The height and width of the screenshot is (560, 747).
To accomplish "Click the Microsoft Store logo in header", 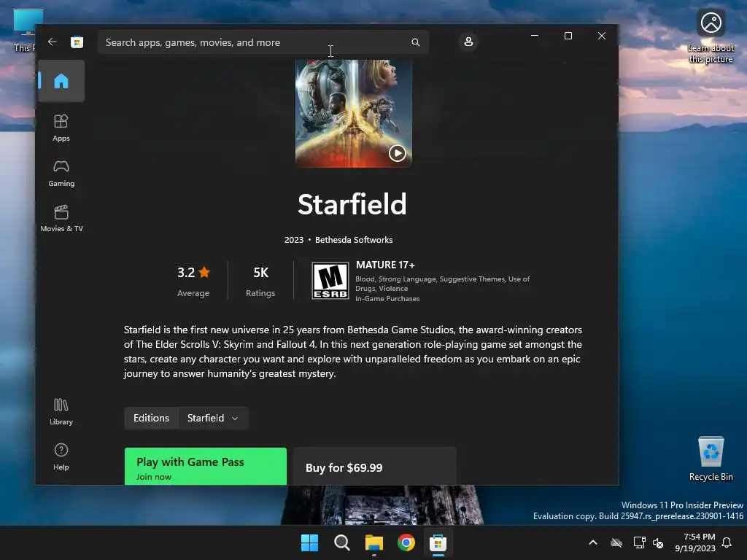I will point(77,42).
